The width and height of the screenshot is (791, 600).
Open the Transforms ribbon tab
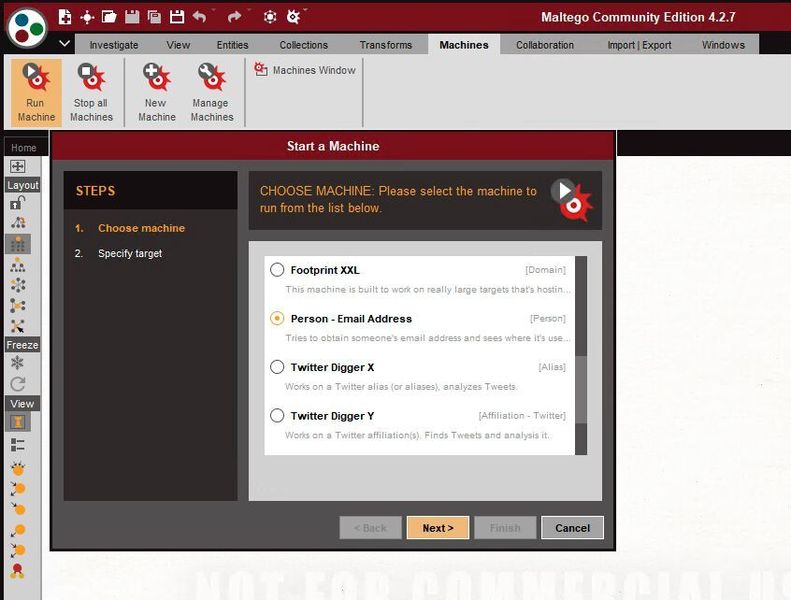pos(386,45)
